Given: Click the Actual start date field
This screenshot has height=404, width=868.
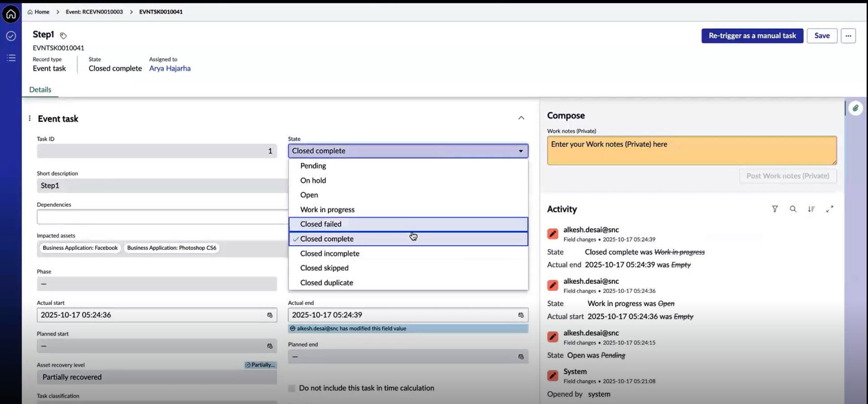Looking at the screenshot, I should pyautogui.click(x=157, y=315).
